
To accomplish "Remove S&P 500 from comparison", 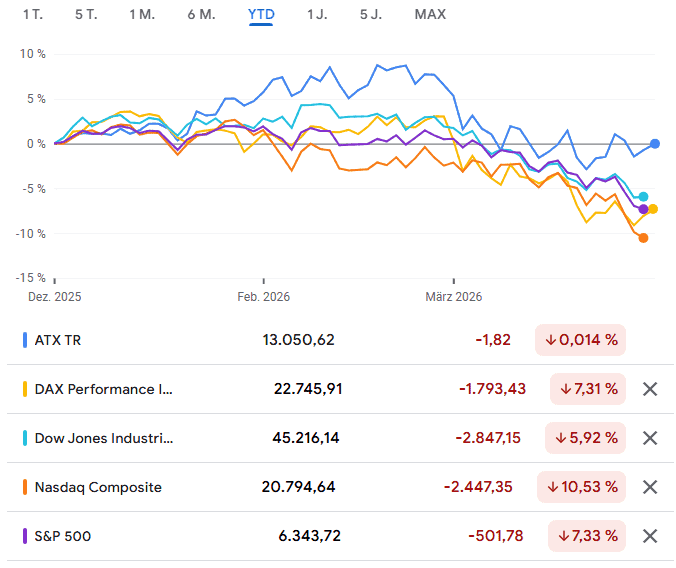I will pyautogui.click(x=649, y=536).
